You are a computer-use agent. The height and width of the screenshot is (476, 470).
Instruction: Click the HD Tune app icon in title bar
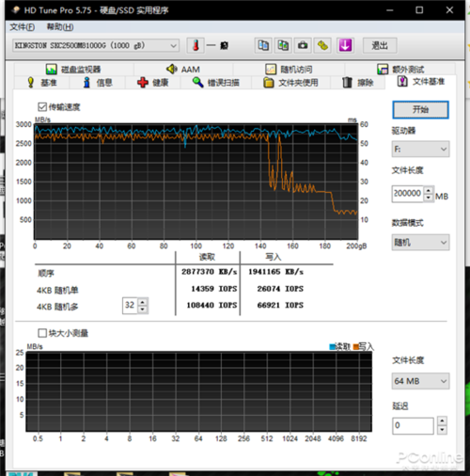[15, 10]
